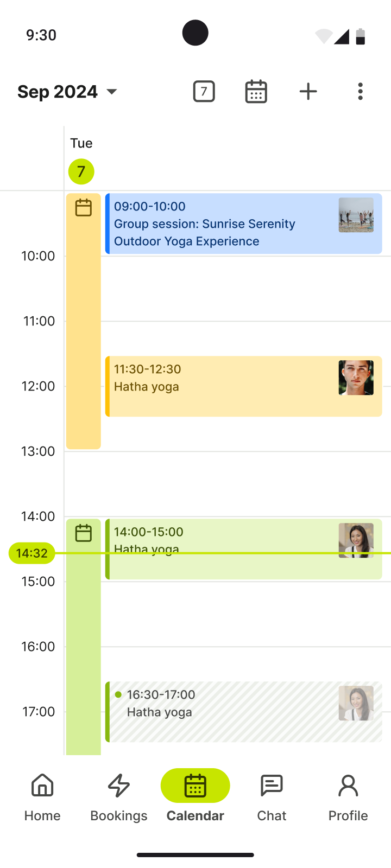Image resolution: width=391 pixels, height=868 pixels.
Task: Tap the today icon showing 7
Action: pos(204,91)
